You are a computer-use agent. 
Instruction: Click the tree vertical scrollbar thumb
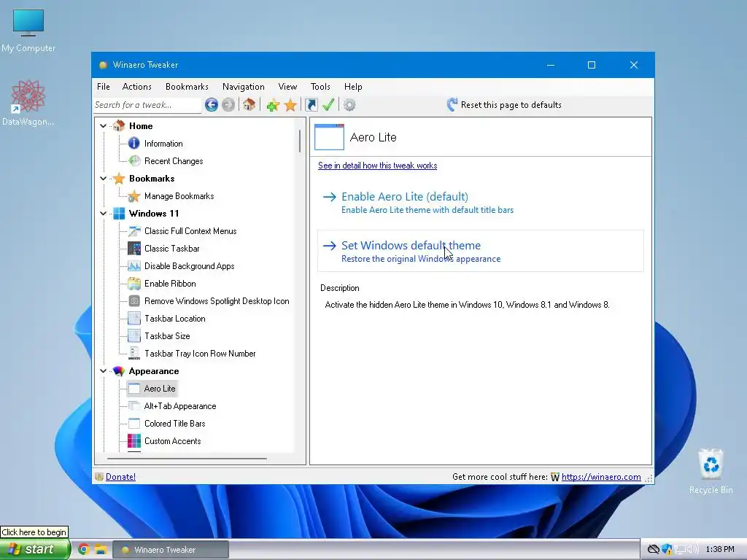coord(300,141)
